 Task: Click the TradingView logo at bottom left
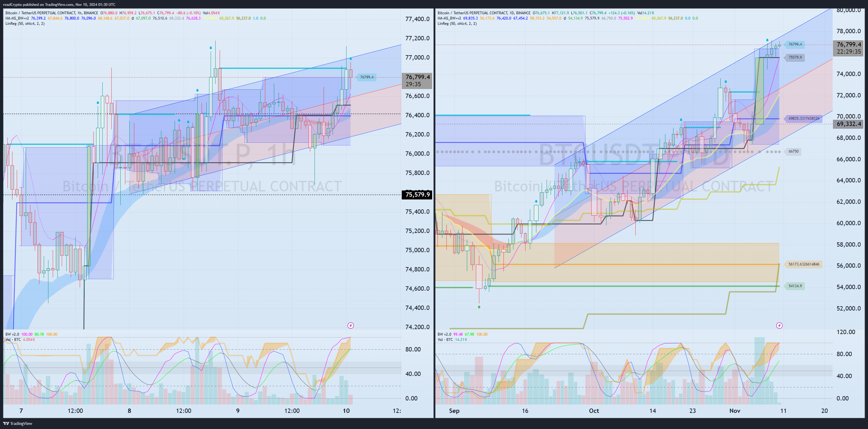coord(17,424)
